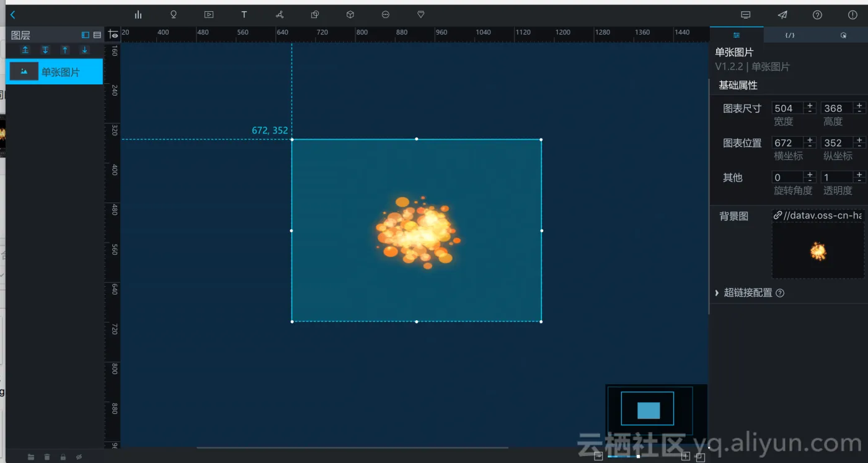
Task: Move layer up one level
Action: [65, 50]
